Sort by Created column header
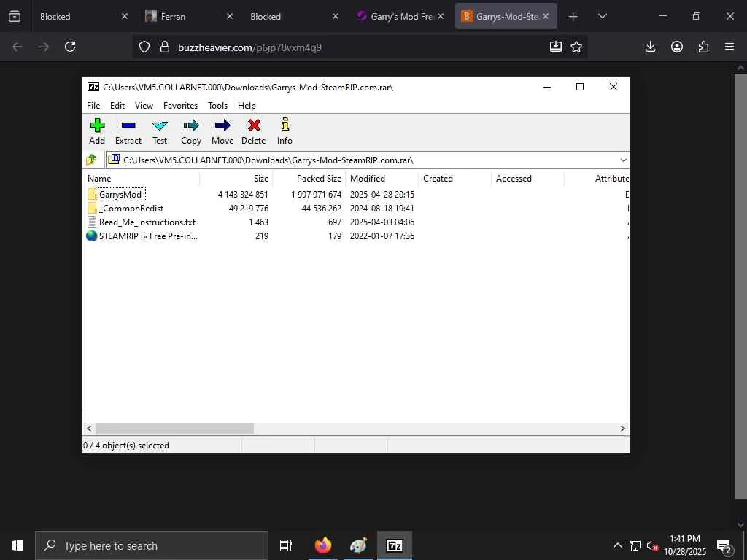Viewport: 747px width, 560px height. pyautogui.click(x=455, y=178)
